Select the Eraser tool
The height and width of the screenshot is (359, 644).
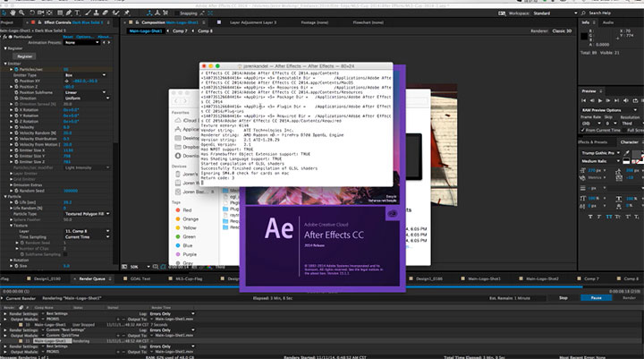[x=106, y=13]
